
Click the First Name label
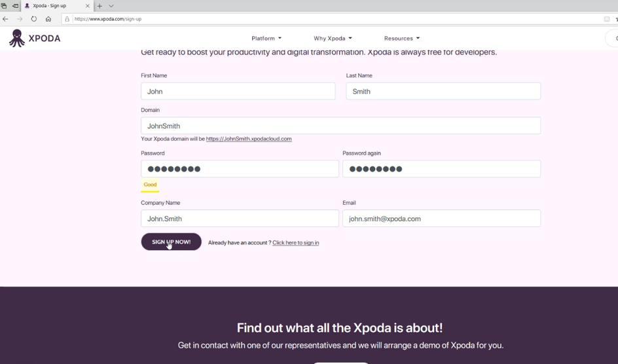click(x=154, y=76)
